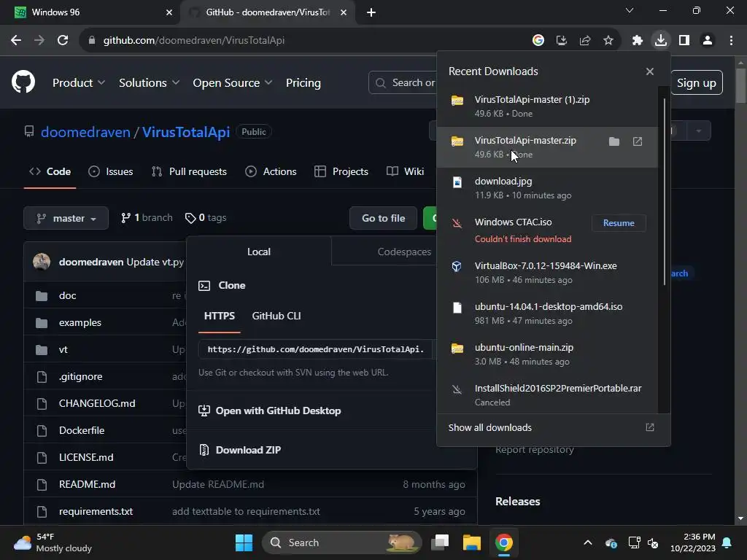This screenshot has height=560, width=747.
Task: Open Windows Start menu
Action: point(244,542)
